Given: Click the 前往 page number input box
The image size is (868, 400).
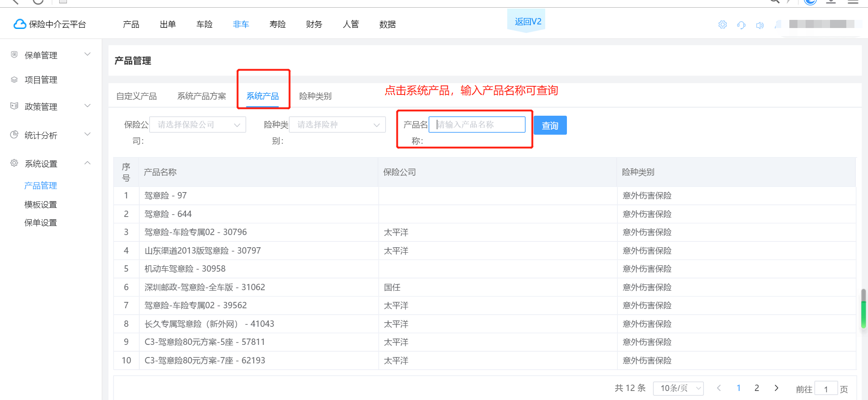Looking at the screenshot, I should tap(826, 389).
